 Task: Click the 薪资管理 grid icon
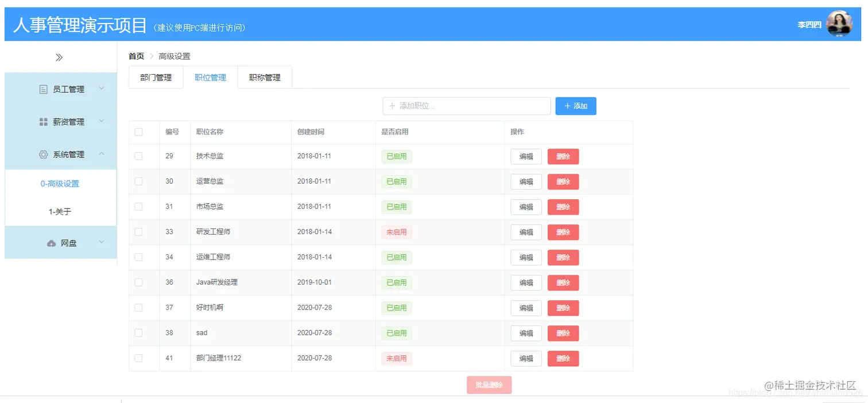43,122
